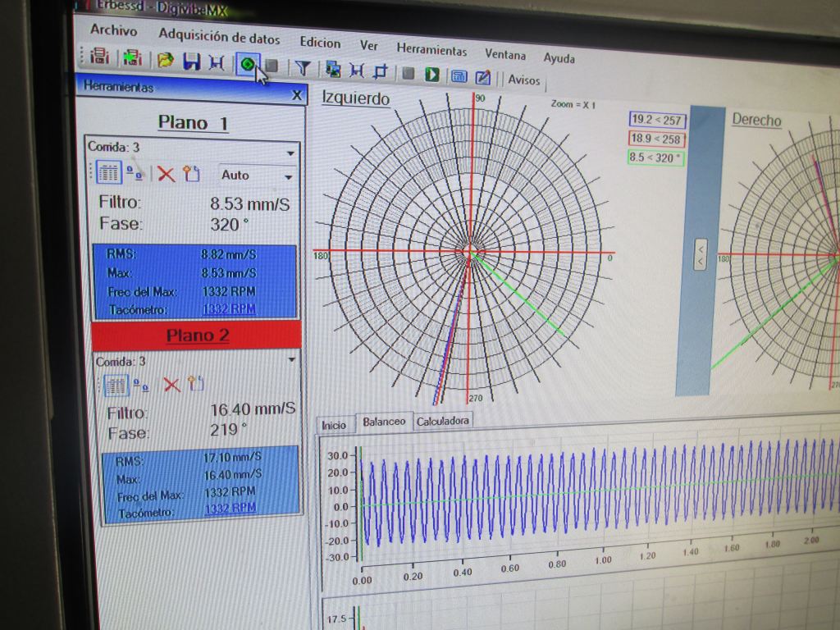
Task: Open the Adquisición de datos menu
Action: [219, 37]
